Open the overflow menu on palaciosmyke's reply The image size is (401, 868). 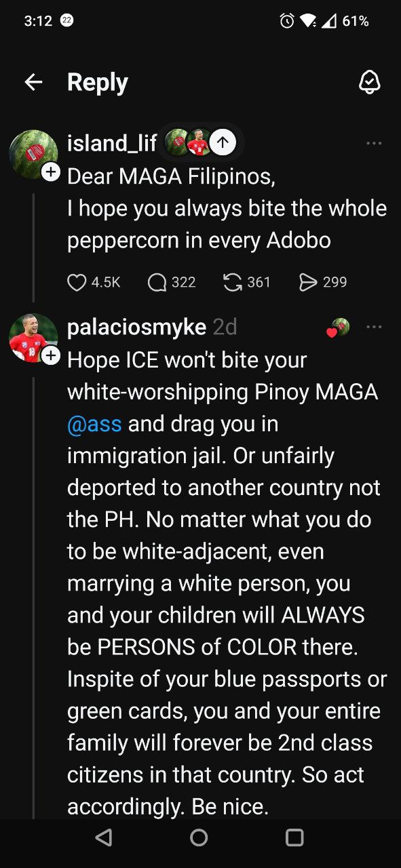(374, 326)
